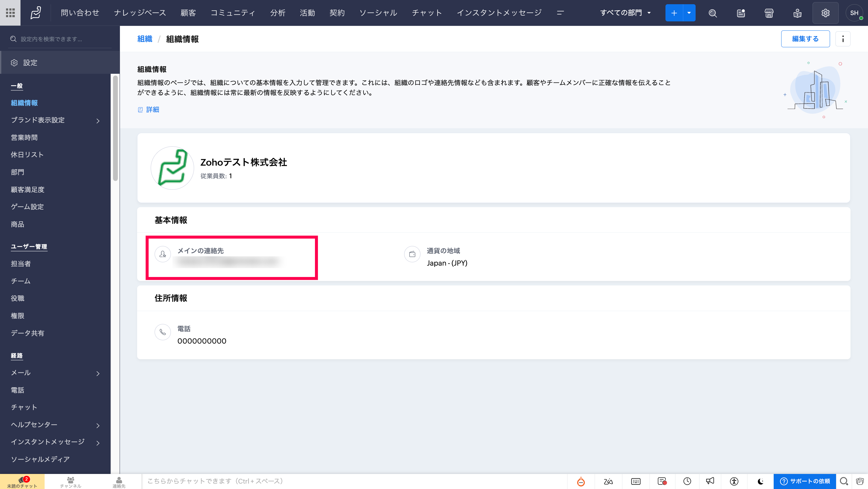This screenshot has width=868, height=489.
Task: Open the チャット tab in top navigation
Action: coord(427,13)
